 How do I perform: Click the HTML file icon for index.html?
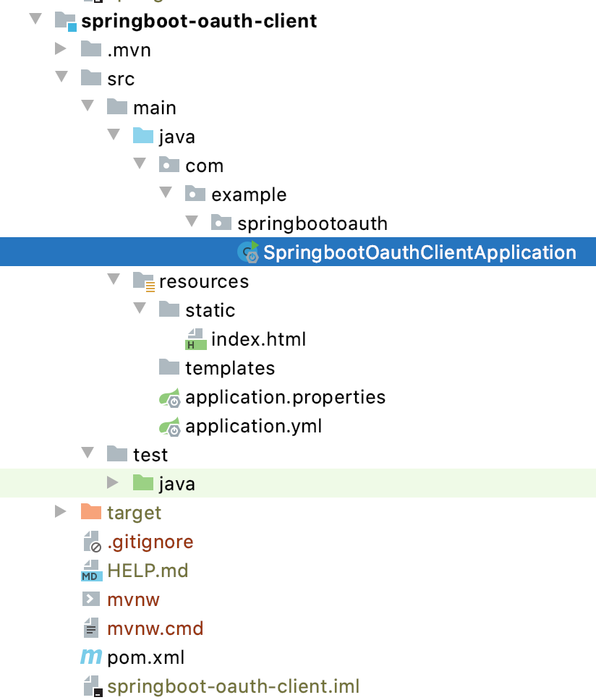pos(195,339)
